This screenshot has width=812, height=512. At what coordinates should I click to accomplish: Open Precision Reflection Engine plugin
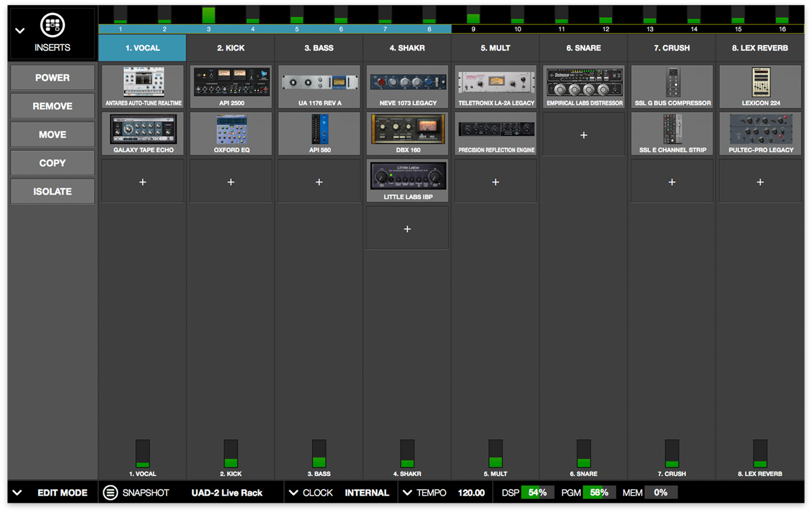point(496,134)
